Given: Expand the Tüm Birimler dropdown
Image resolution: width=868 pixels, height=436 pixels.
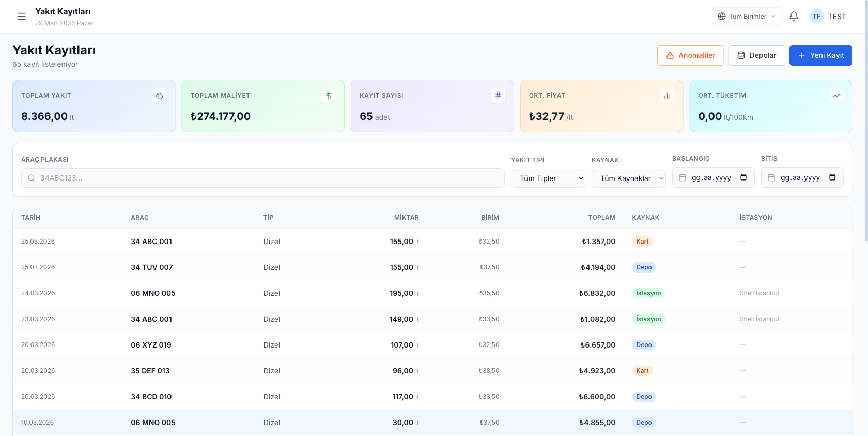Looking at the screenshot, I should click(x=747, y=17).
